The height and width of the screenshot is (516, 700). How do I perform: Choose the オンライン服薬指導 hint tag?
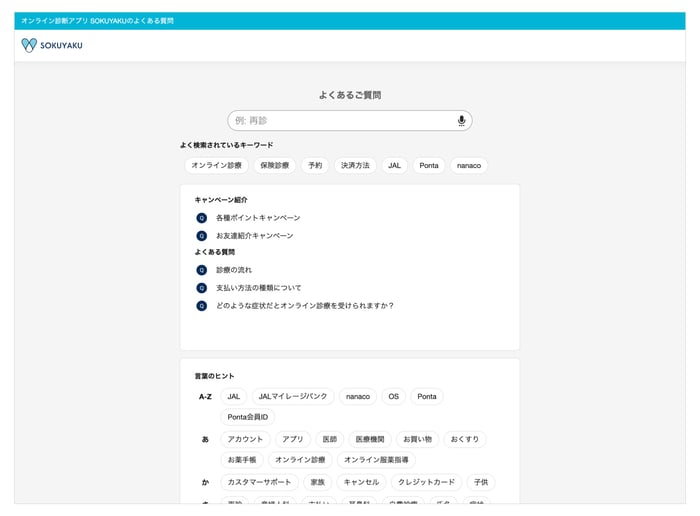coord(376,460)
